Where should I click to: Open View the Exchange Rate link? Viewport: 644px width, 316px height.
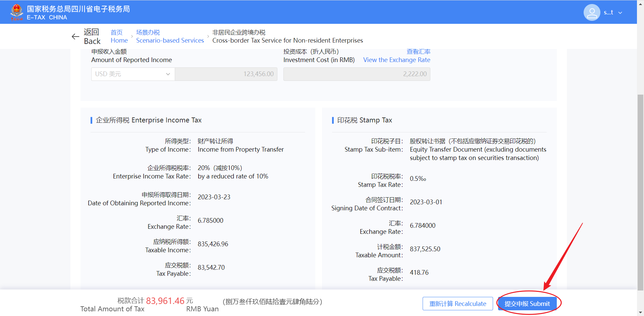click(396, 60)
